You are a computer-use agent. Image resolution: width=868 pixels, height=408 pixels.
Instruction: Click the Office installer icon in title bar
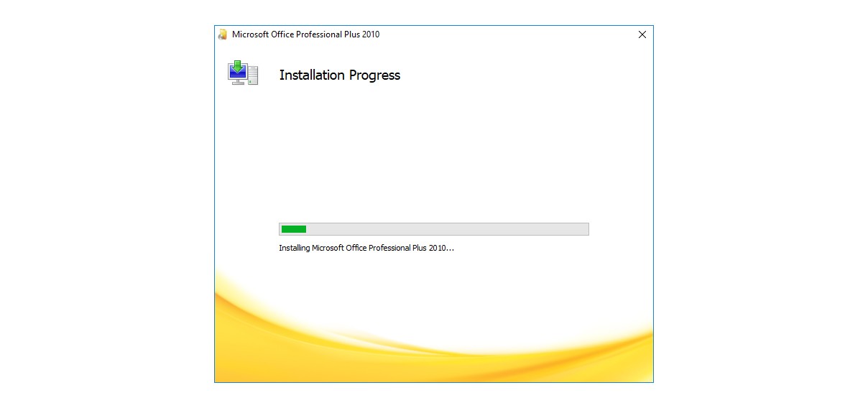(x=223, y=34)
